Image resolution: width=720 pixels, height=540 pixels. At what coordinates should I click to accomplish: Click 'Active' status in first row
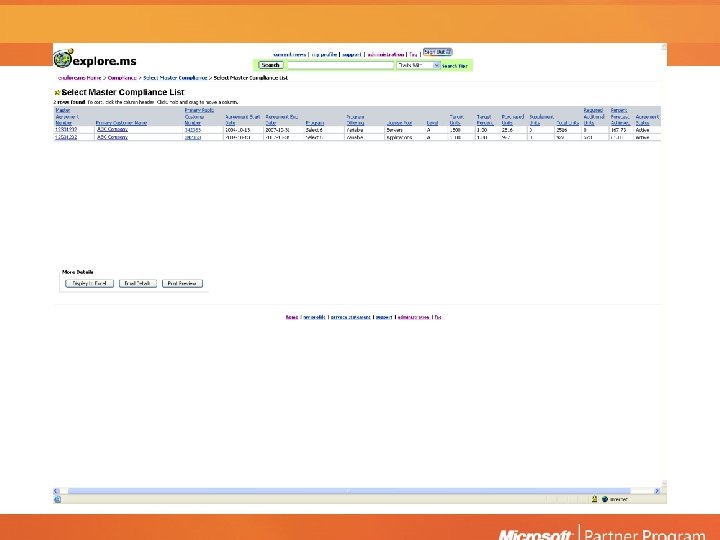pos(642,130)
